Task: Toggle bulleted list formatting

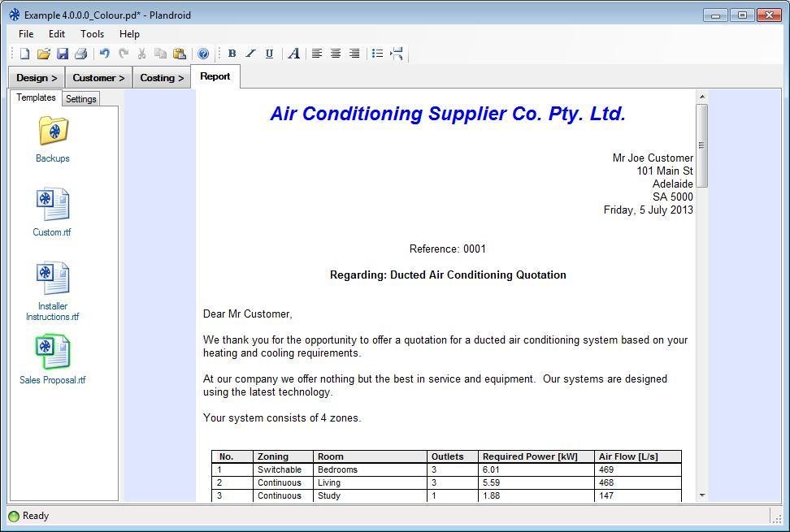Action: click(377, 54)
